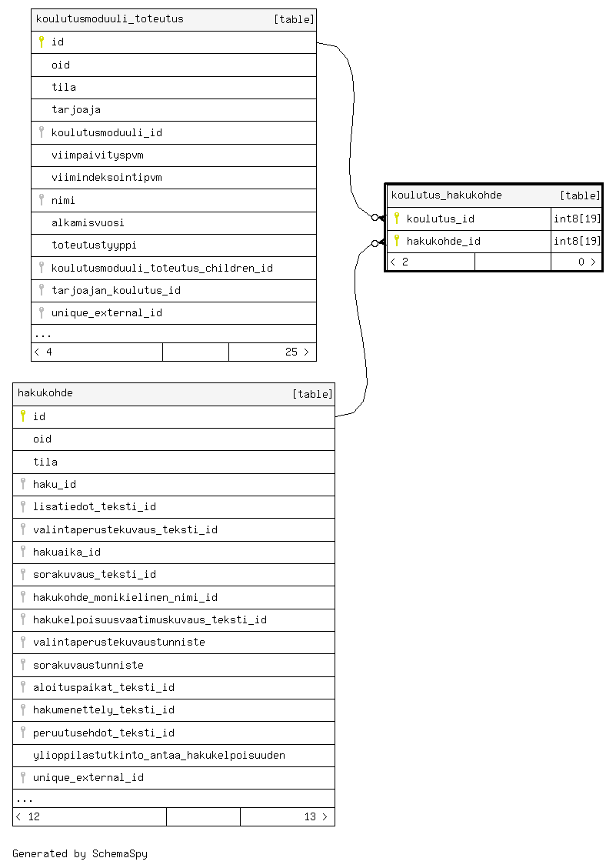Click the '< 2' parent count in koulutus_hakukohde

point(400,262)
